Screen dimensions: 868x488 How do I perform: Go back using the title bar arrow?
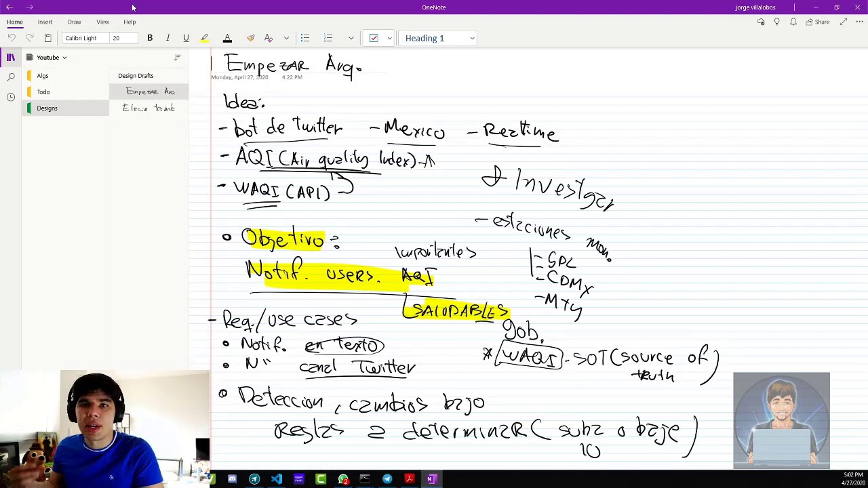pos(9,7)
